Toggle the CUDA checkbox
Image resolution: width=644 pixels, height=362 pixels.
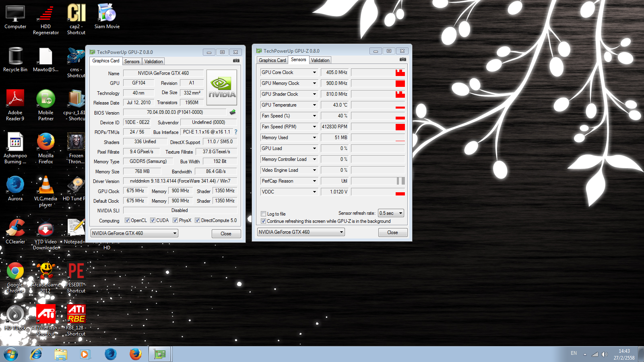coord(153,220)
